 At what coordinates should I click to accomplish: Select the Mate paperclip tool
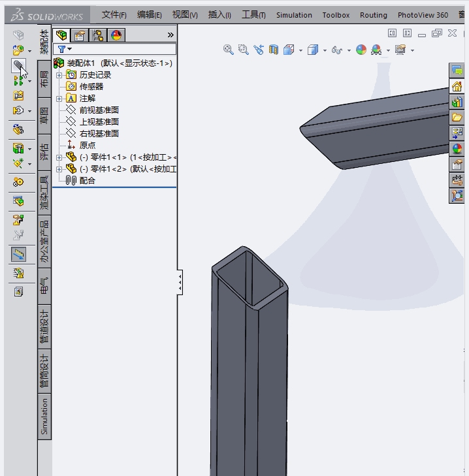pyautogui.click(x=18, y=65)
